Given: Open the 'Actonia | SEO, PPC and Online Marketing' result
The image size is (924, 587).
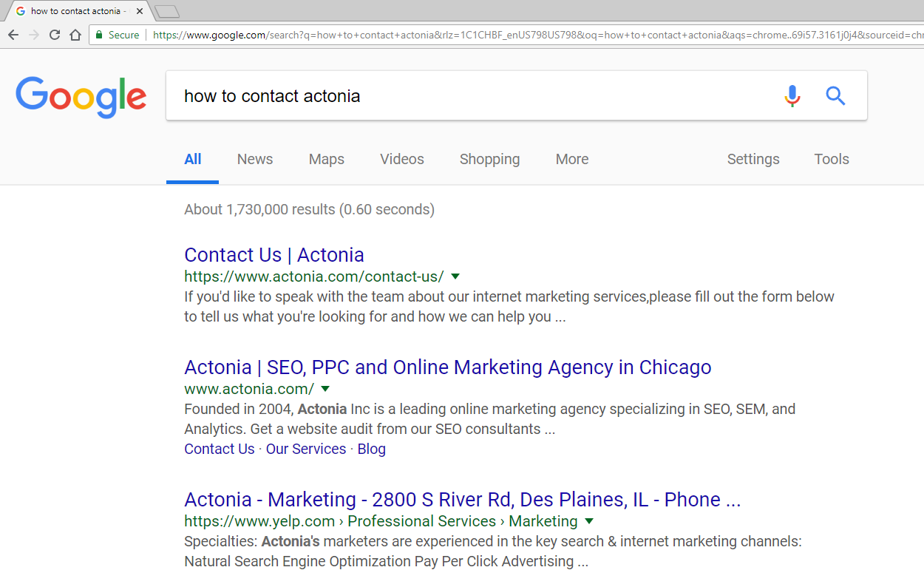Looking at the screenshot, I should click(448, 367).
